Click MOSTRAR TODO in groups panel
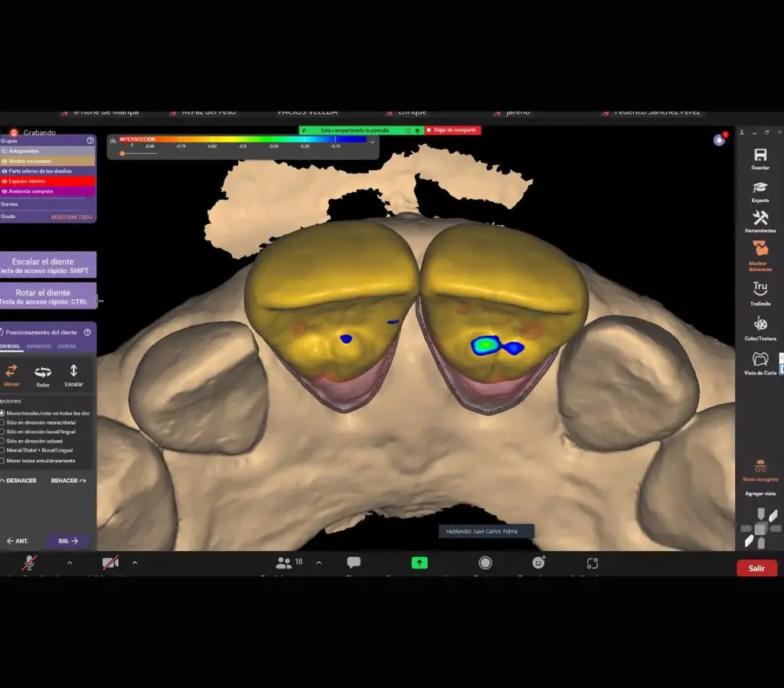Screen dimensions: 784x688 (71, 217)
